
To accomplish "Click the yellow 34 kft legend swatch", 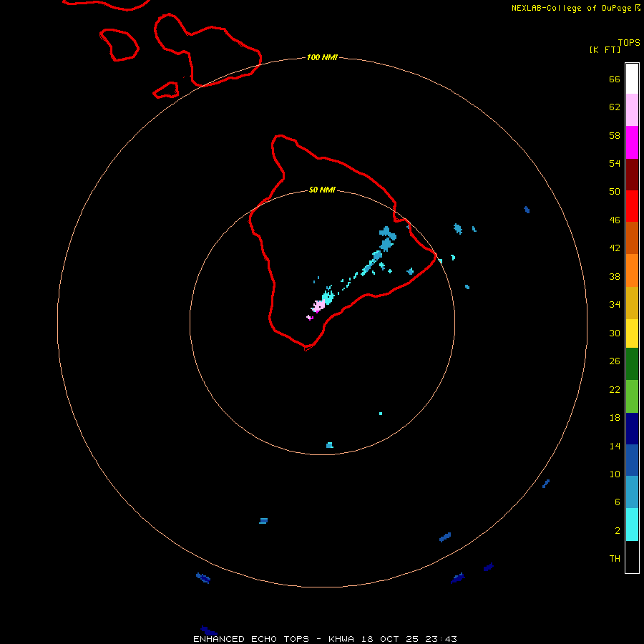I will (632, 333).
